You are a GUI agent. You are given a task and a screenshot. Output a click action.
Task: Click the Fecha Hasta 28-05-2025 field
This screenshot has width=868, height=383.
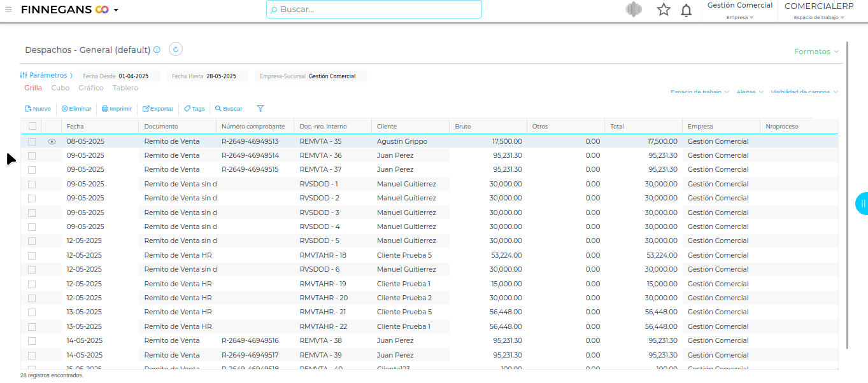tap(208, 76)
